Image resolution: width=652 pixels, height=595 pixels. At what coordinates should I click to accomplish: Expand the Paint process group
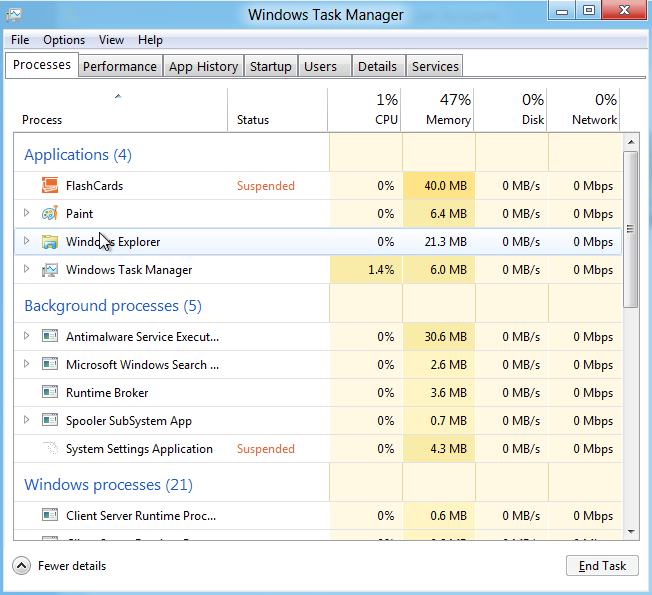(x=26, y=213)
